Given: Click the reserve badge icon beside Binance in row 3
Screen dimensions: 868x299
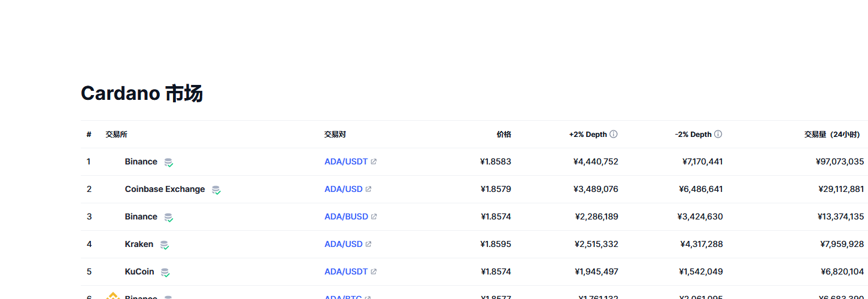Looking at the screenshot, I should [x=169, y=218].
